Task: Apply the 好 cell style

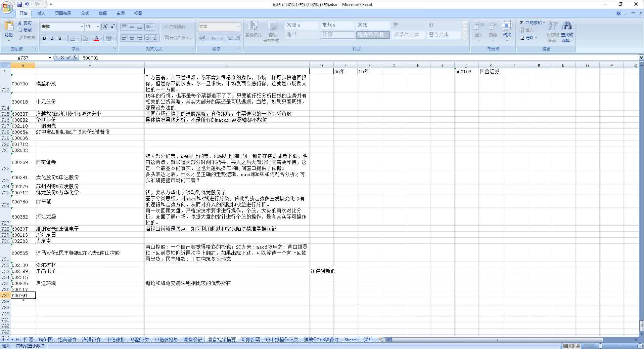Action: [x=443, y=25]
